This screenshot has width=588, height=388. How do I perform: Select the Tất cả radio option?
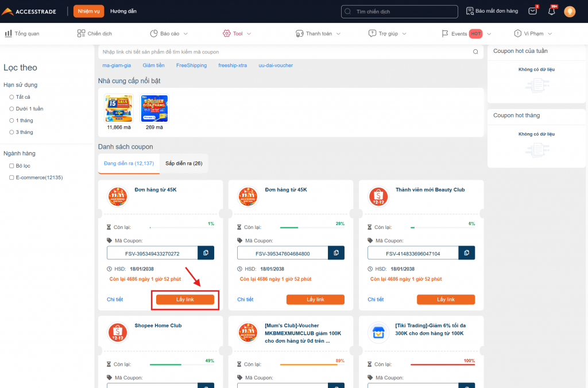(x=11, y=97)
